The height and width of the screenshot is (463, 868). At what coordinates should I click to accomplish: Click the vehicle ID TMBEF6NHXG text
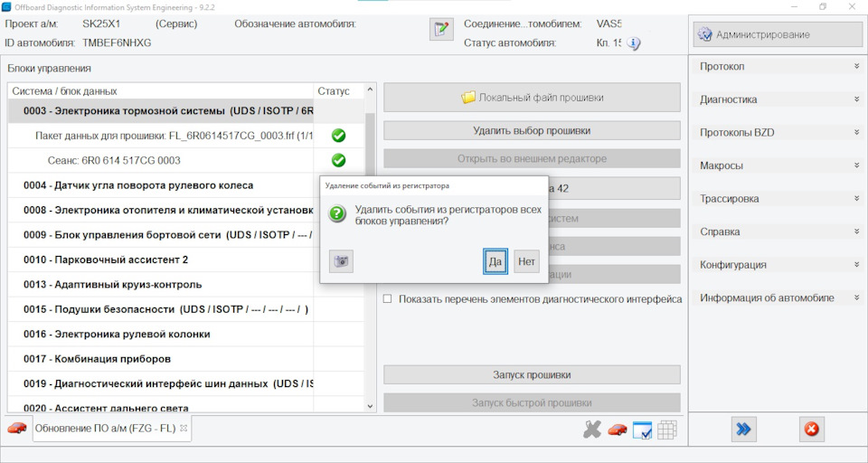pos(117,43)
